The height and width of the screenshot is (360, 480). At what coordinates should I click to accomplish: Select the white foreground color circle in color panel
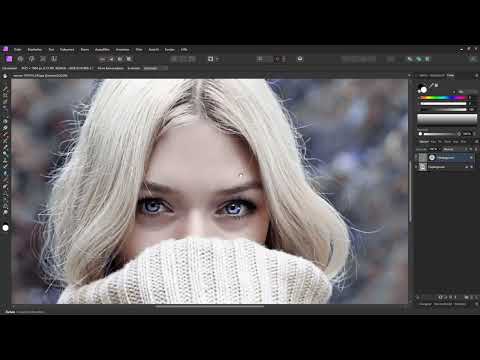424,89
